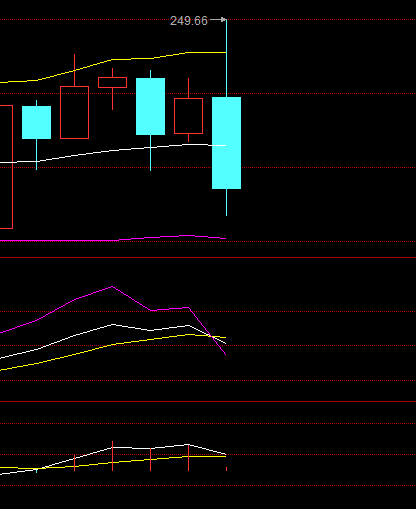Click the red hollow candle before the last
The width and height of the screenshot is (416, 509).
tap(188, 116)
